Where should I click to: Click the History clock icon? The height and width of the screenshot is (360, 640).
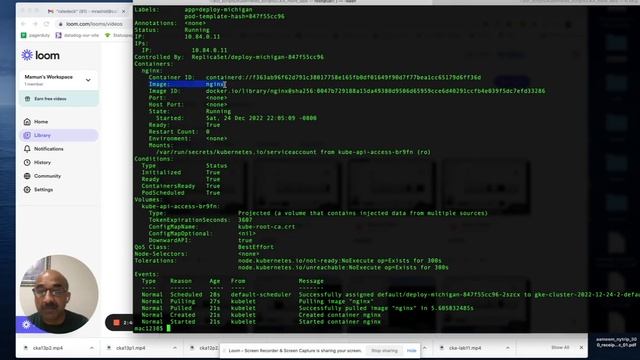click(x=27, y=162)
